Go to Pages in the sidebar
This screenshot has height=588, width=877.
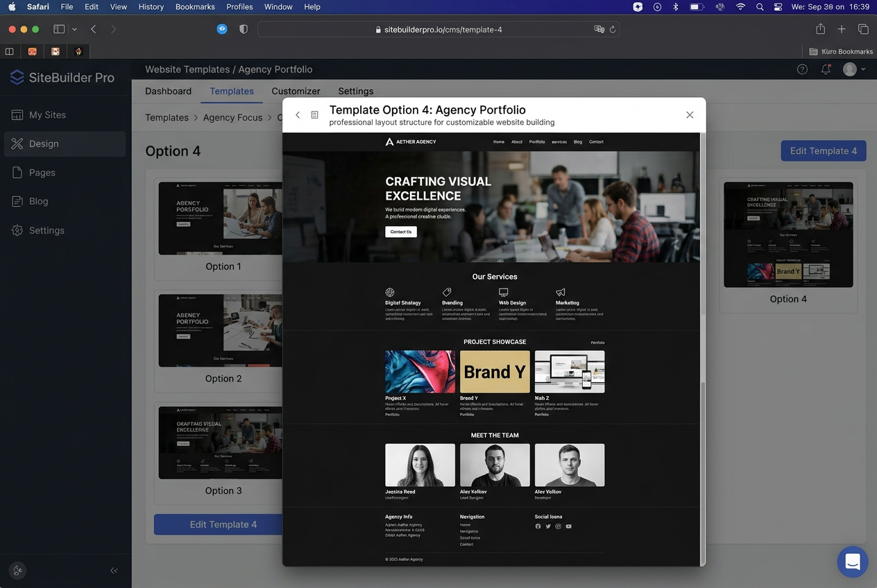[65, 173]
